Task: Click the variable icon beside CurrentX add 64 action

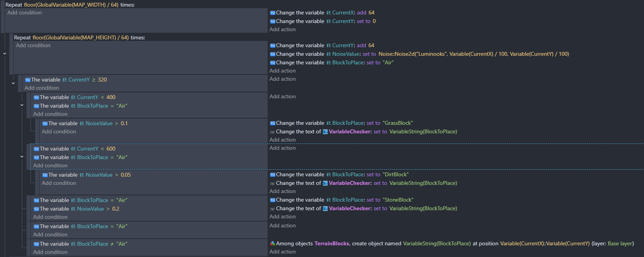Action: tap(273, 13)
